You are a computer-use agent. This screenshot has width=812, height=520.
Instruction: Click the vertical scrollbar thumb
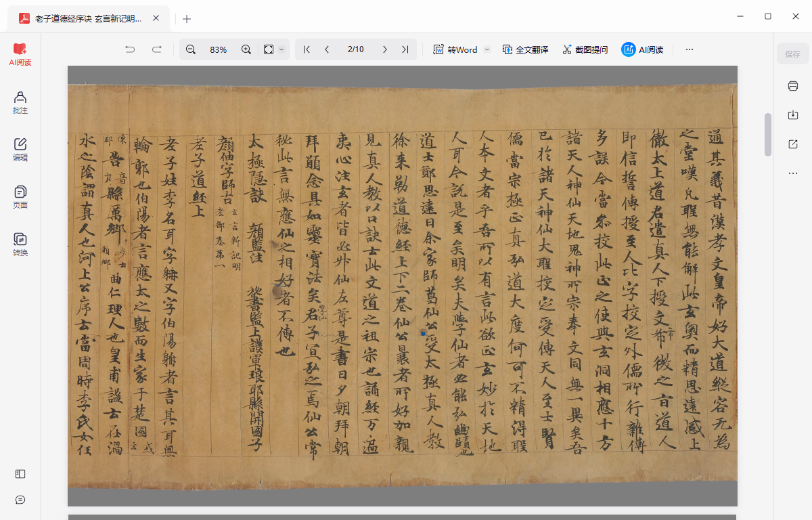(x=768, y=134)
